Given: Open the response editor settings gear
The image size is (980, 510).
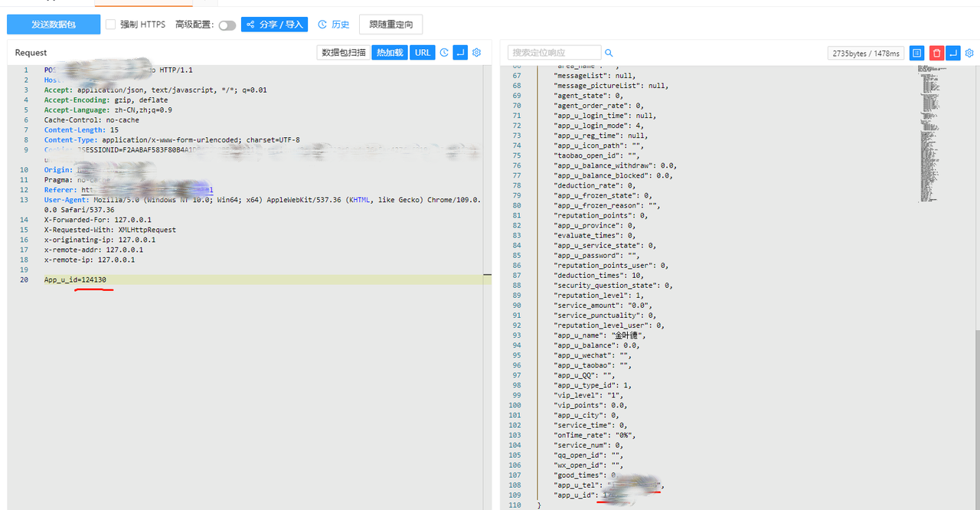Looking at the screenshot, I should point(969,53).
